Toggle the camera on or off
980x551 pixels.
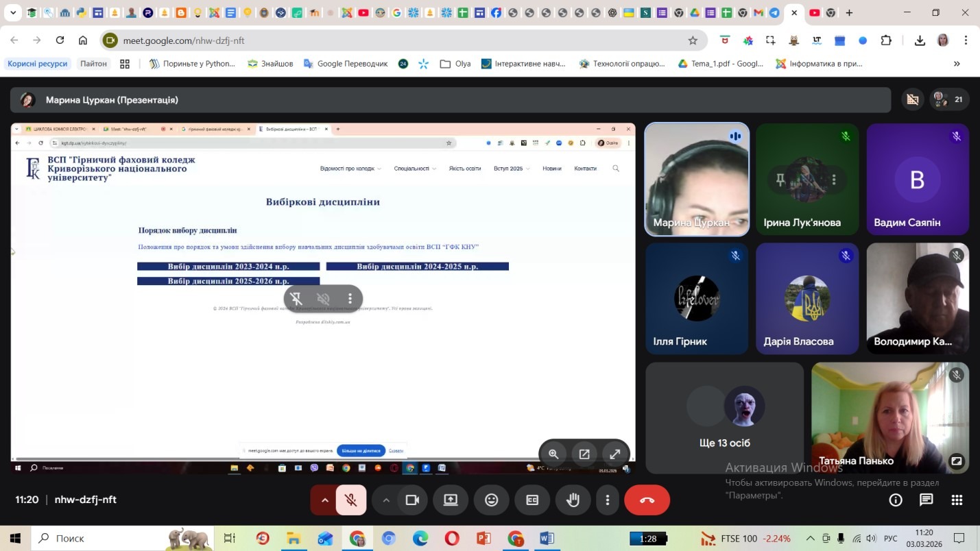[x=412, y=500]
